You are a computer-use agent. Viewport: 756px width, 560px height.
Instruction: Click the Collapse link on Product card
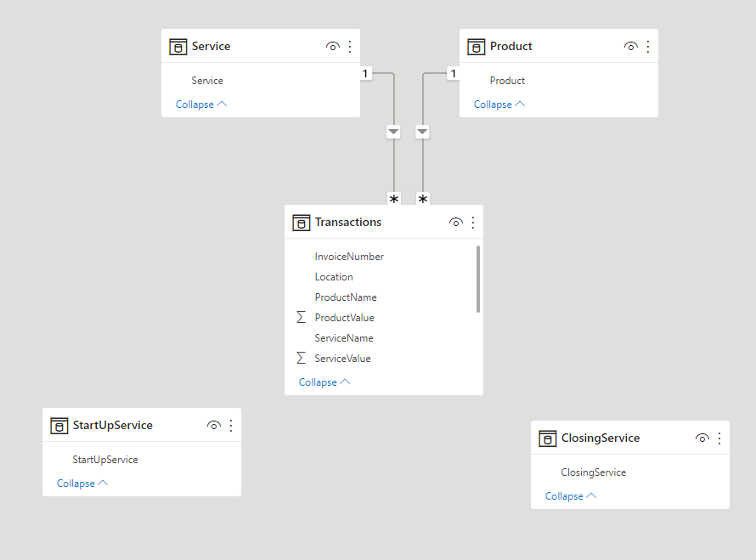pos(494,104)
